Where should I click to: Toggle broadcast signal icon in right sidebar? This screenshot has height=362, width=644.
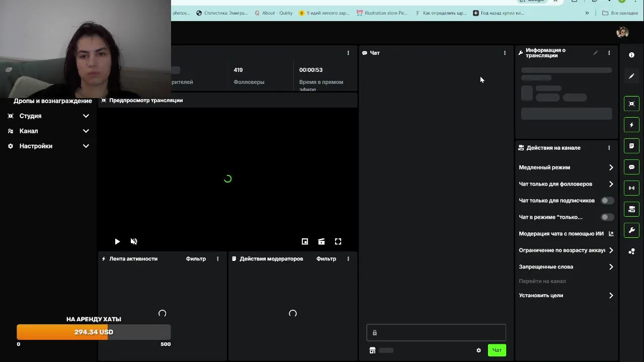631,188
